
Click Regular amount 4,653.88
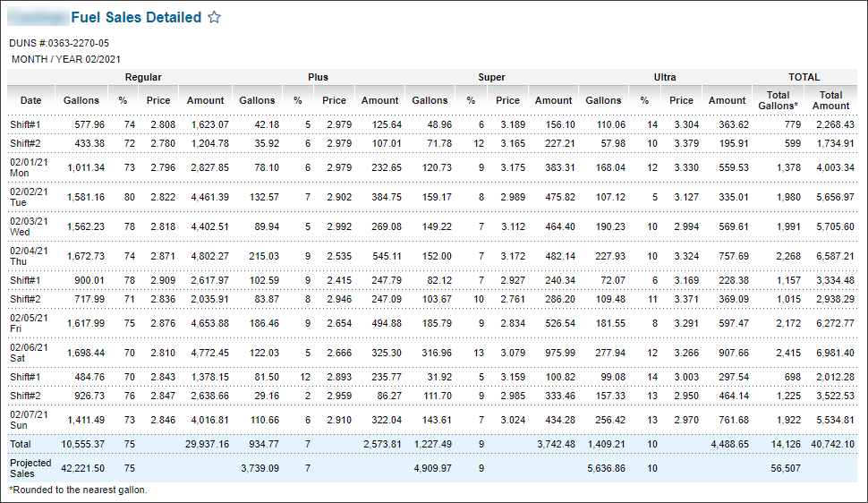(209, 323)
